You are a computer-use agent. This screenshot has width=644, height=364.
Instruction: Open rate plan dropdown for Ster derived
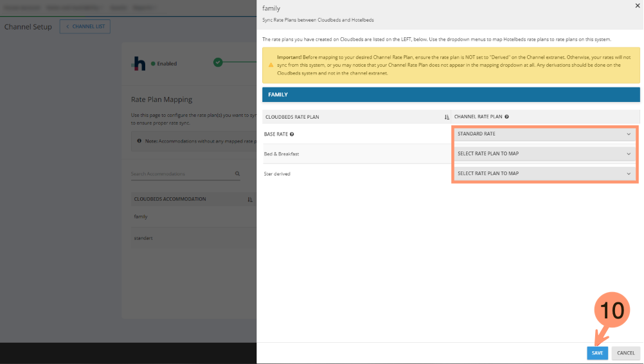(544, 173)
